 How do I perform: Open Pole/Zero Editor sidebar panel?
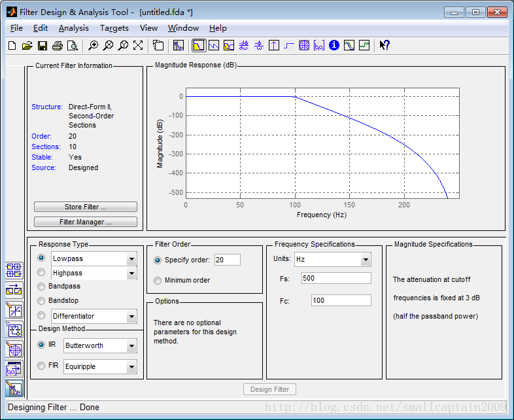[14, 349]
